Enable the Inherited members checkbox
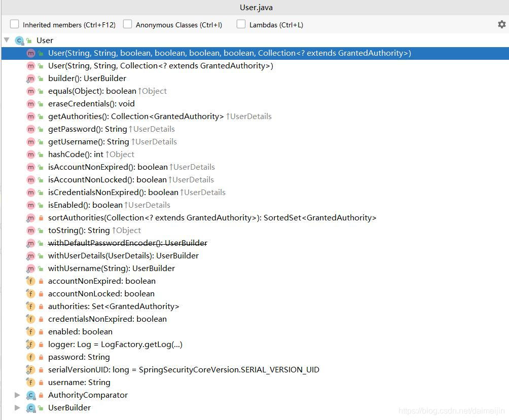This screenshot has width=509, height=420. coord(14,24)
